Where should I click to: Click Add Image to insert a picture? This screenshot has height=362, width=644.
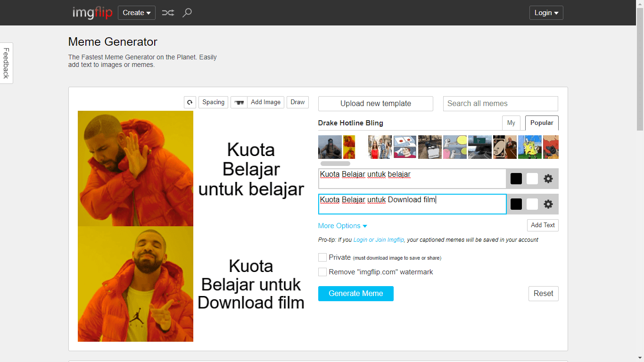point(265,102)
